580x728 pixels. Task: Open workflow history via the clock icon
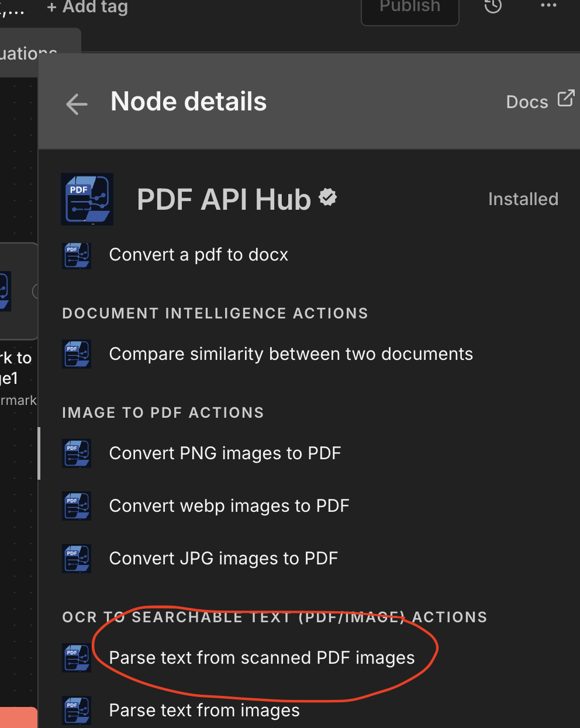[493, 6]
